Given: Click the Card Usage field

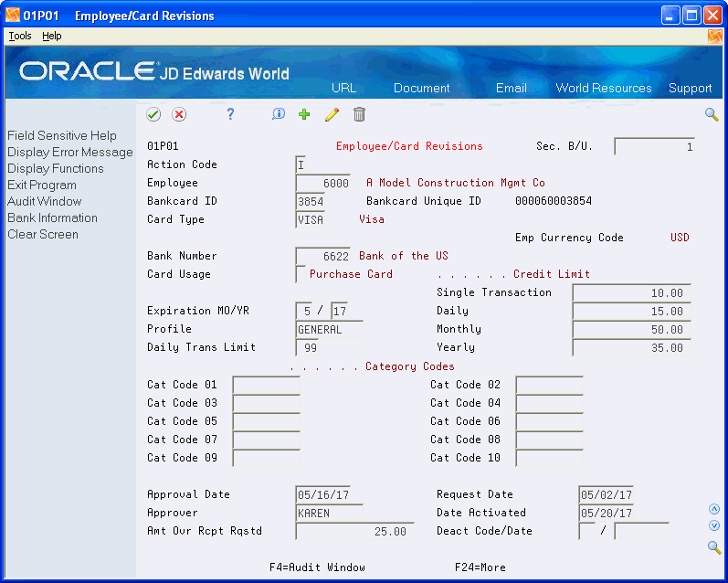Looking at the screenshot, I should [x=301, y=274].
